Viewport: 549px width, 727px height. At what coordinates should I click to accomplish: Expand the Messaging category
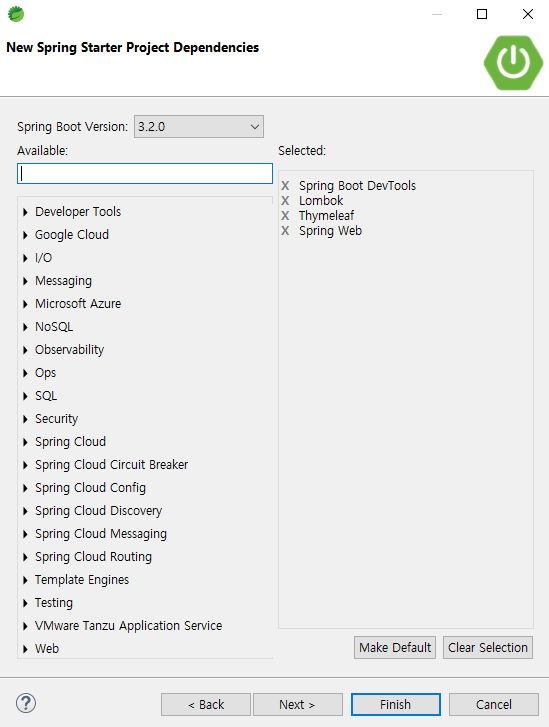tap(25, 281)
